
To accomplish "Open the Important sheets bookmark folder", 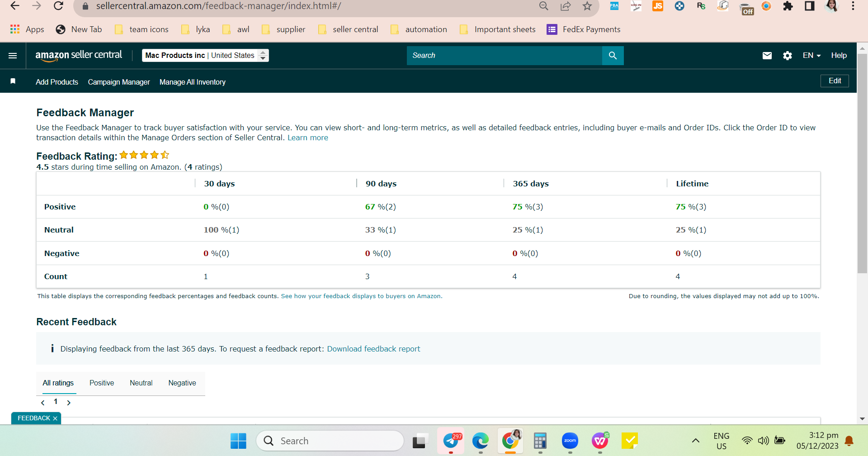I will 497,29.
